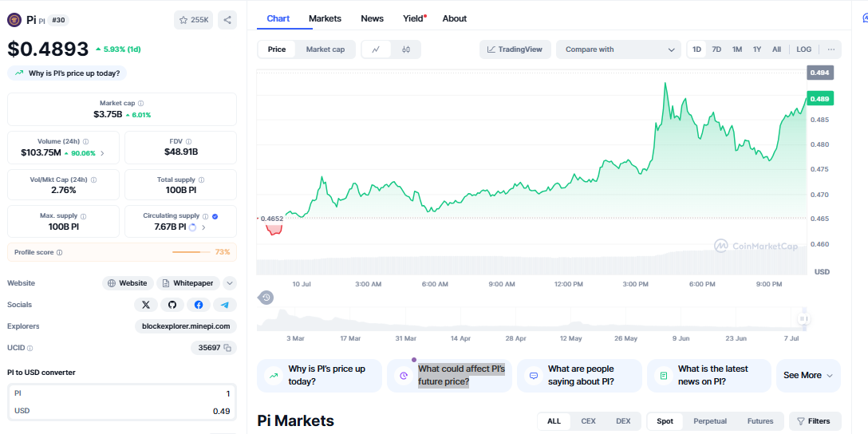
Task: Select the Spot markets tab
Action: point(665,421)
